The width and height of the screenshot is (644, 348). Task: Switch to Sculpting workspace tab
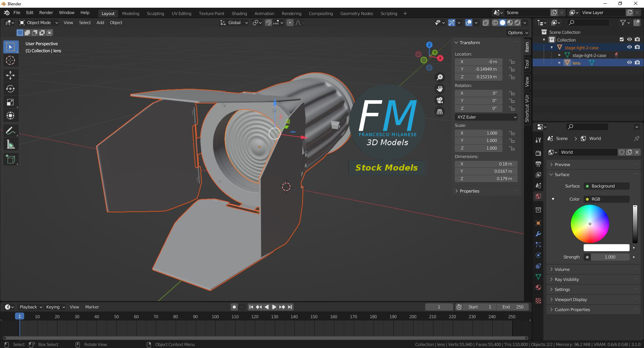155,13
